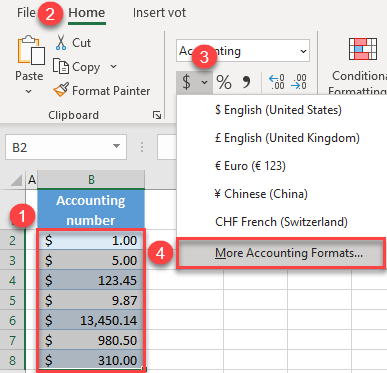Screen dimensions: 387x373
Task: Click the Cut scissors icon
Action: pyautogui.click(x=61, y=42)
